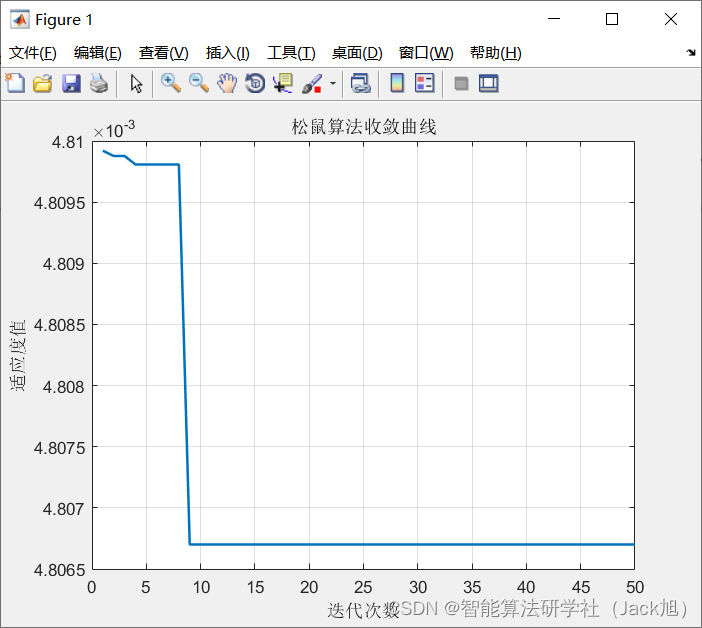This screenshot has height=628, width=702.
Task: Select the y-axis label 适应度值
Action: (18, 355)
